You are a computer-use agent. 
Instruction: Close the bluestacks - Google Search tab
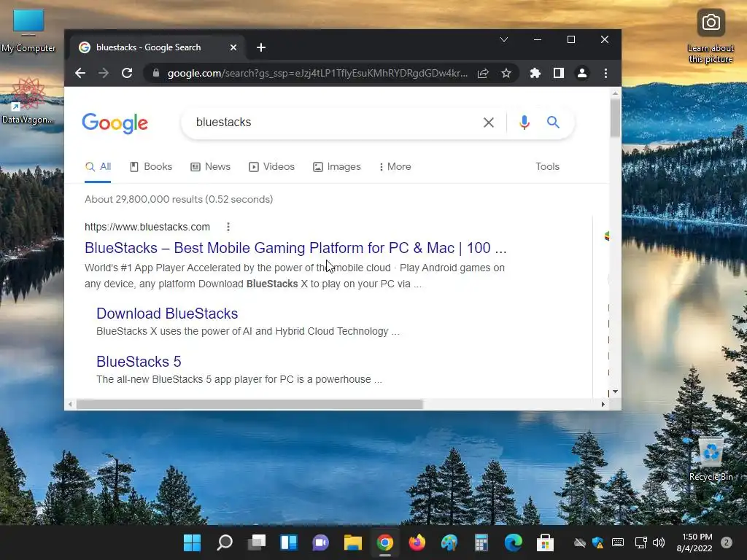coord(233,47)
